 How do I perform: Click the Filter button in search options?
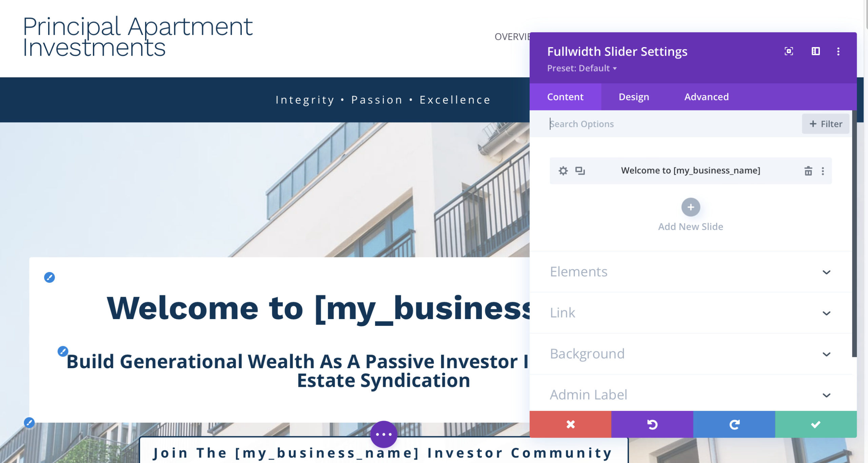[825, 124]
